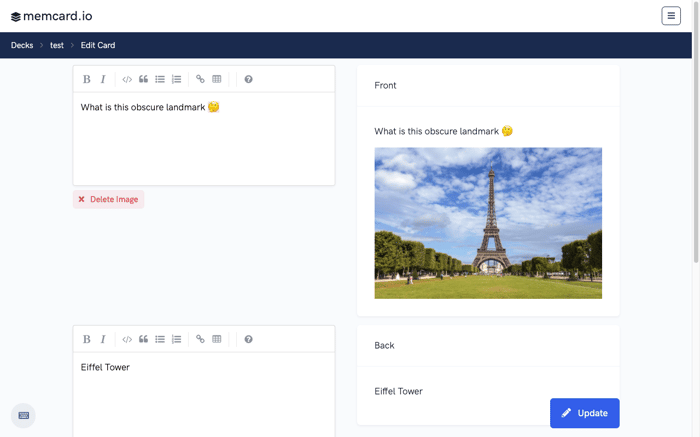Toggle italic in front editor toolbar
The height and width of the screenshot is (437, 700).
click(103, 79)
